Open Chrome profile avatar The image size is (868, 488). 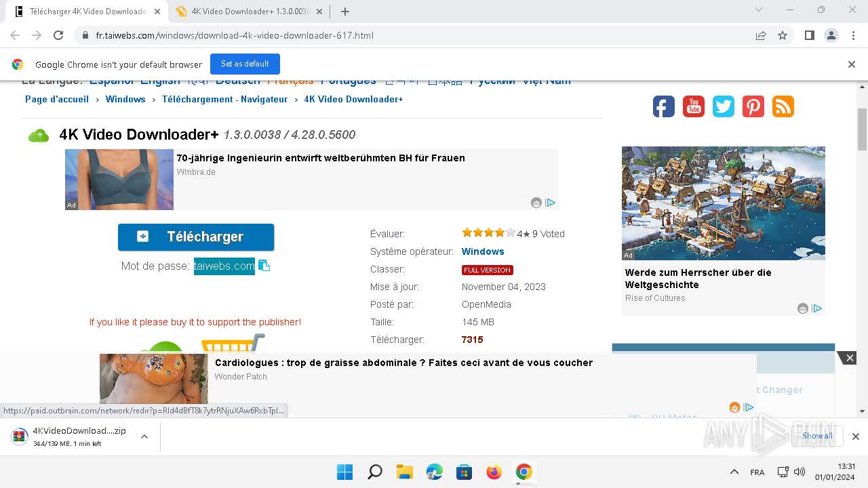(x=831, y=35)
